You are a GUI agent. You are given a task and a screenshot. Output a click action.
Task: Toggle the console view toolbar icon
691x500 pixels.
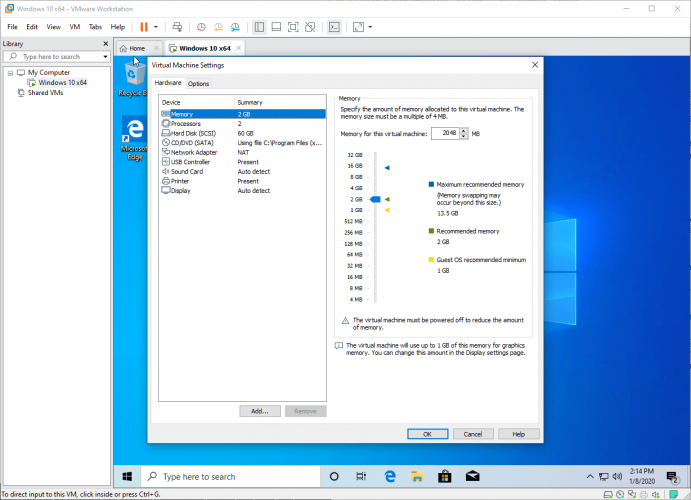point(334,27)
